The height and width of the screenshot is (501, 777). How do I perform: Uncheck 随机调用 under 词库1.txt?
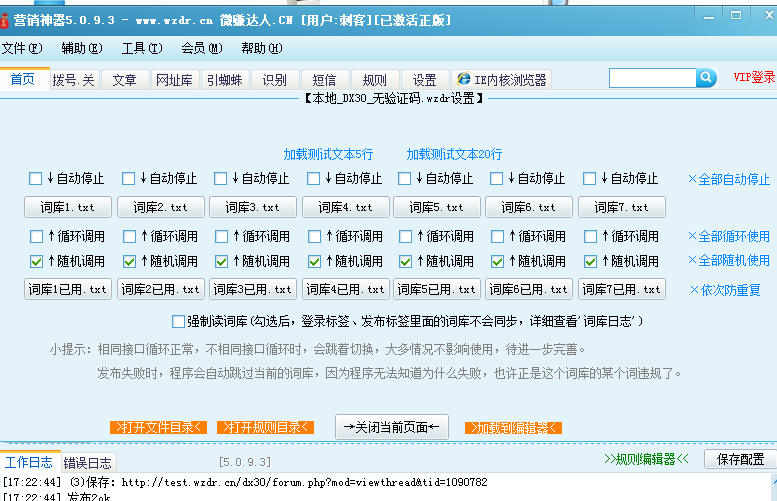click(x=36, y=261)
